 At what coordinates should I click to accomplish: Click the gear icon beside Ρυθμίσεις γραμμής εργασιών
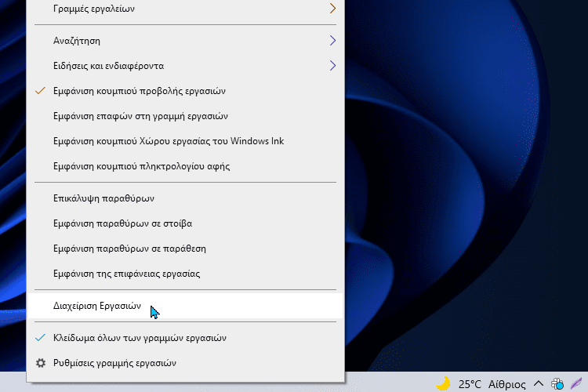coord(42,363)
